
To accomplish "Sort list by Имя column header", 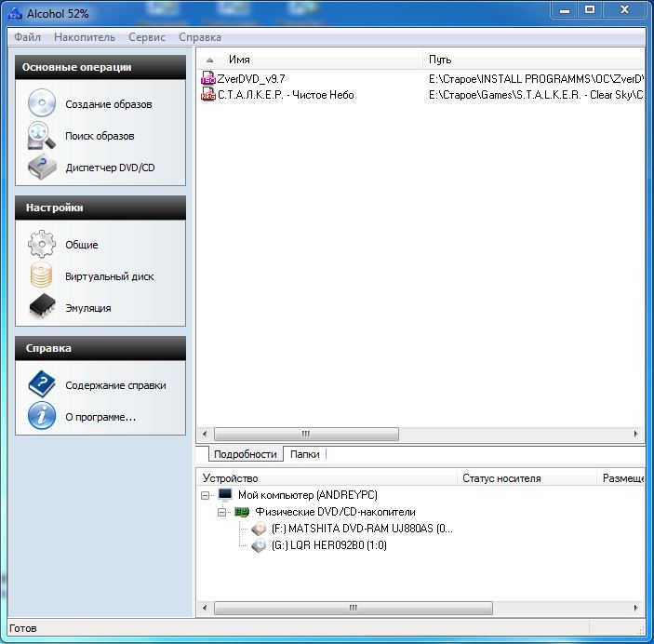I will tap(307, 59).
